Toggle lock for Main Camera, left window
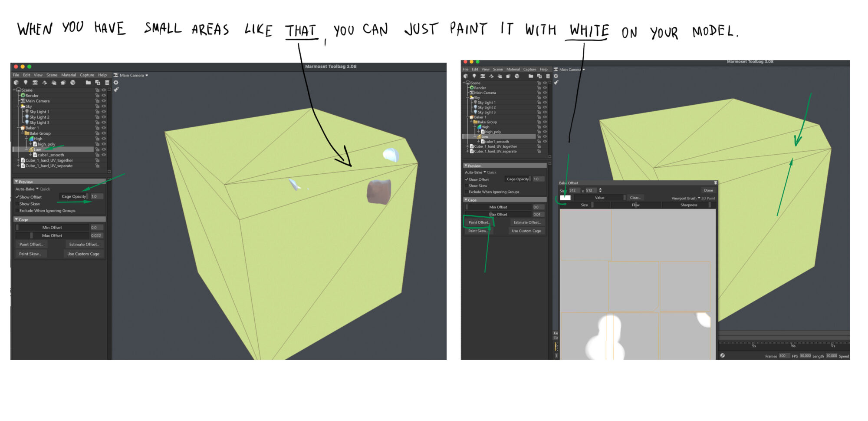The image size is (868, 421). (x=97, y=101)
